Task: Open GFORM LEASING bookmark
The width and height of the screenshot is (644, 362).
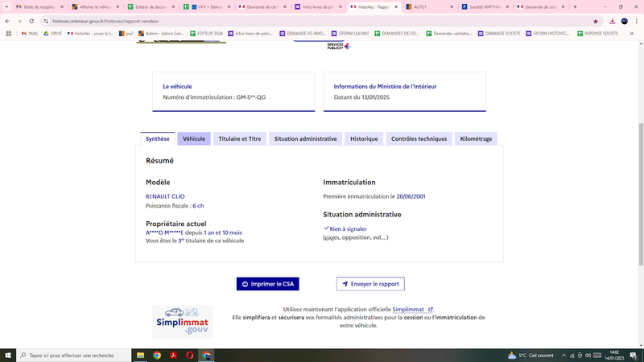Action: point(350,34)
